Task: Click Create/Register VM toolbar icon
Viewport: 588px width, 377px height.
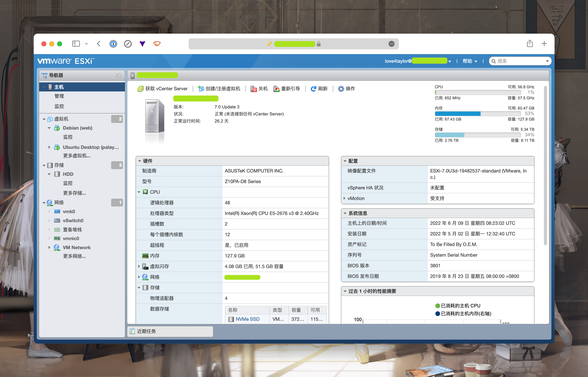Action: click(x=201, y=89)
